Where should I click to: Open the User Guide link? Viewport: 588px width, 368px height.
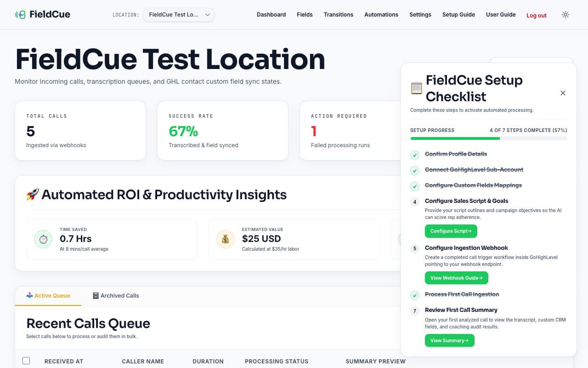(x=501, y=15)
